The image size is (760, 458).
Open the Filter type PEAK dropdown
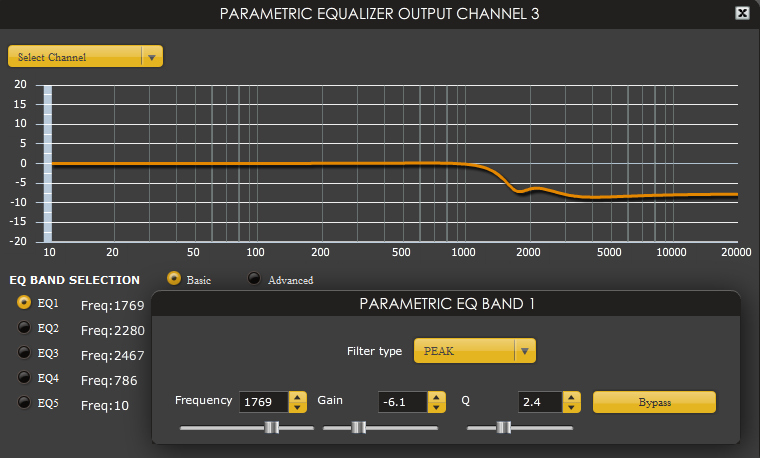[475, 350]
